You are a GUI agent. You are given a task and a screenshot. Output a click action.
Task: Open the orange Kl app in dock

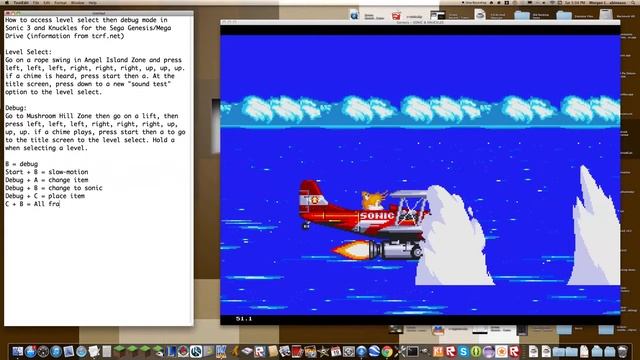[x=438, y=351]
